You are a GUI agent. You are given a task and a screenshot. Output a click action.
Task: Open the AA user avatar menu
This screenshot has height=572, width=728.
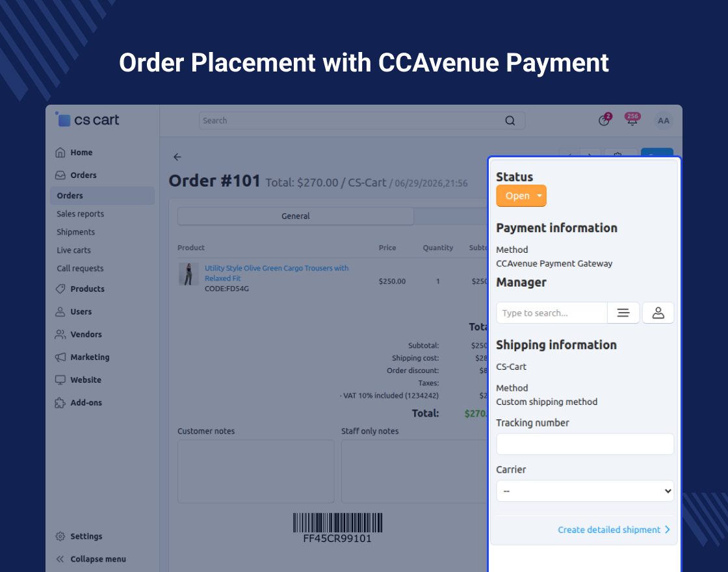[664, 121]
